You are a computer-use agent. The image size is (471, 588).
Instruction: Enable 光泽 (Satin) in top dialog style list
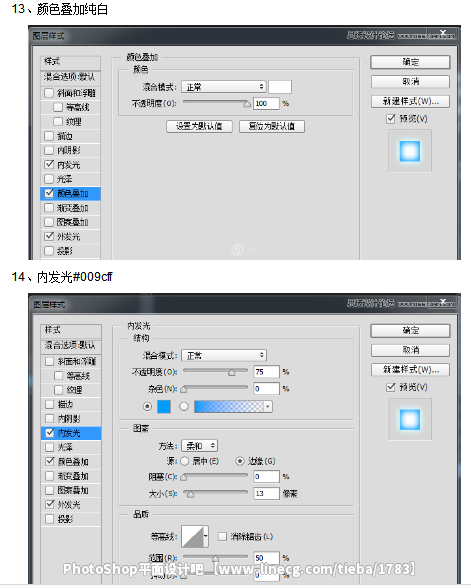(x=49, y=179)
